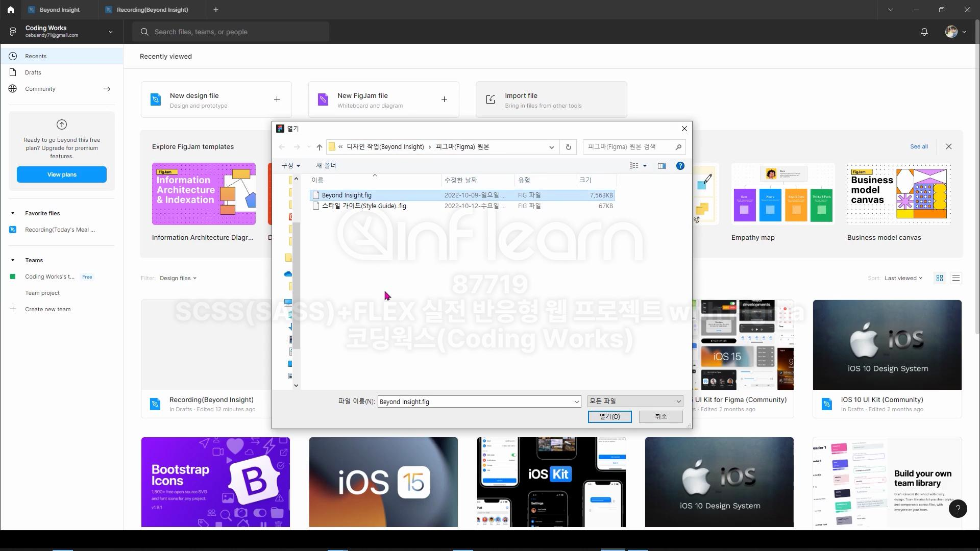Viewport: 980px width, 551px height.
Task: Open the view options dropdown arrow
Action: click(x=645, y=166)
